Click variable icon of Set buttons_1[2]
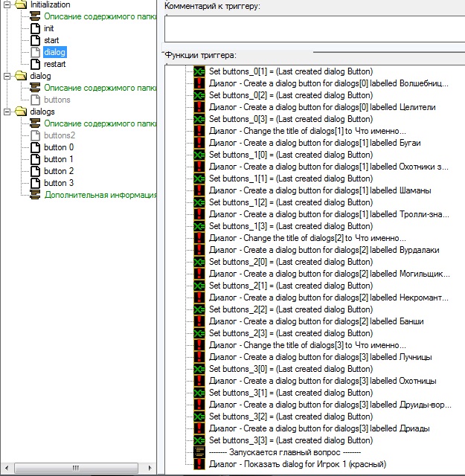 click(199, 202)
